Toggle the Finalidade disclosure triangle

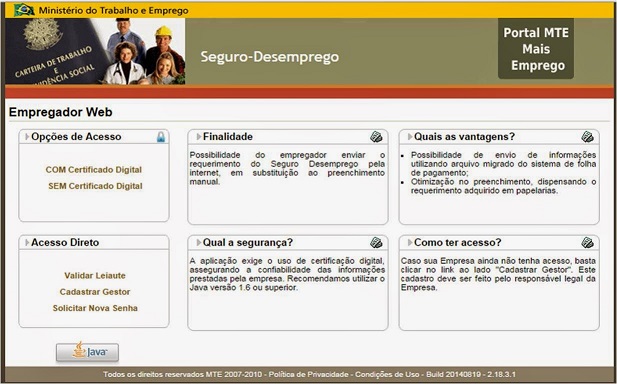pyautogui.click(x=199, y=137)
